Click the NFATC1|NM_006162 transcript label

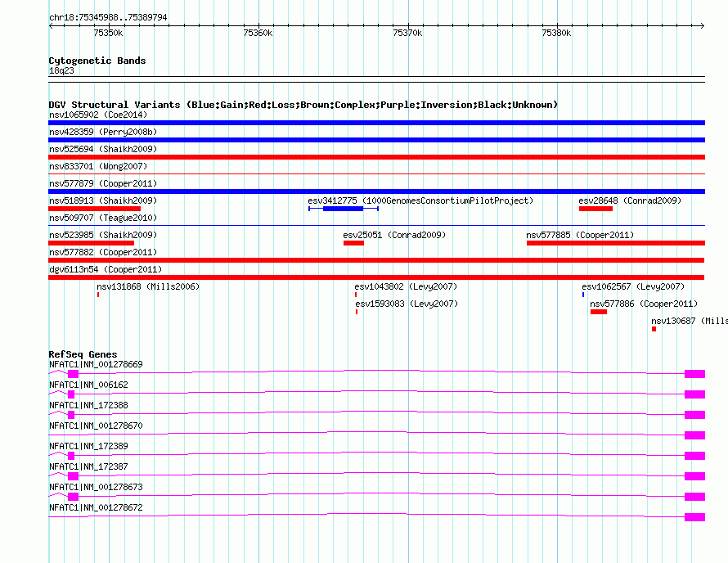[x=88, y=385]
